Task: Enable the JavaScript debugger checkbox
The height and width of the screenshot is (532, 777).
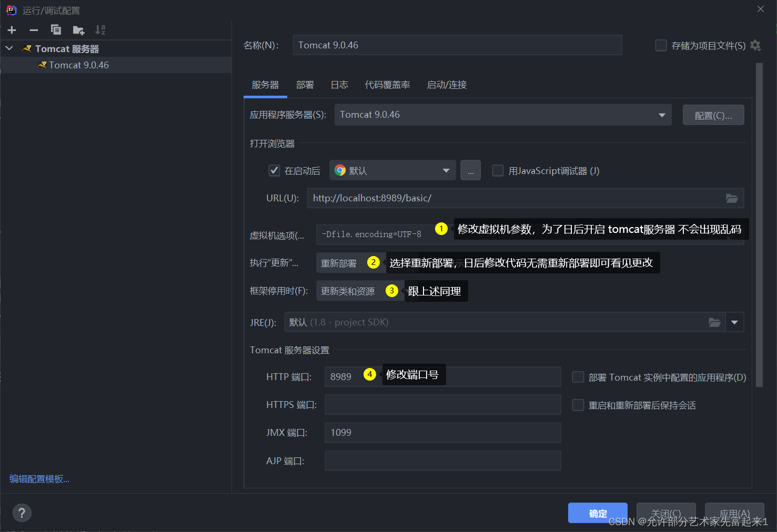Action: pos(498,170)
